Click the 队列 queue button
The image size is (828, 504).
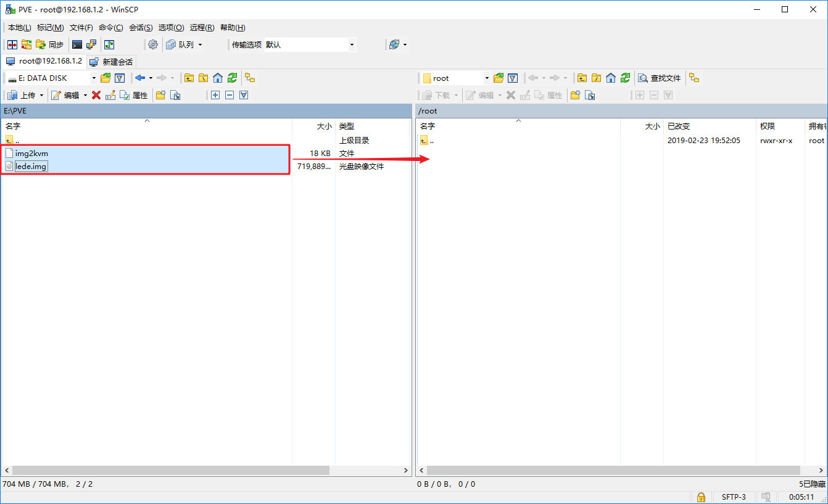click(x=180, y=44)
